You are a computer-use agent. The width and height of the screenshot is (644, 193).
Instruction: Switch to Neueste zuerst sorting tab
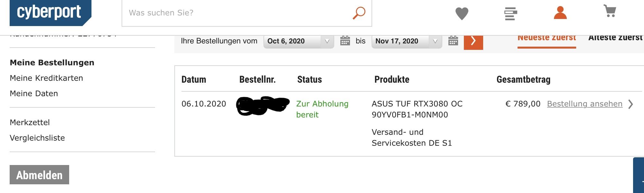(x=547, y=39)
